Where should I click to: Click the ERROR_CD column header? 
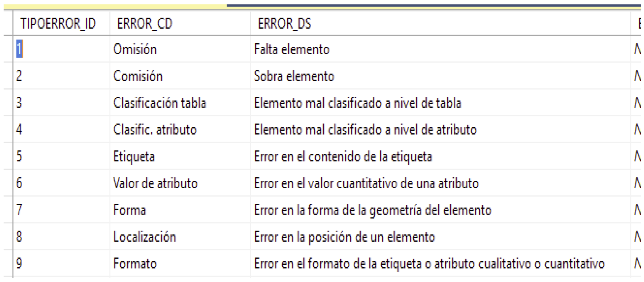click(145, 24)
